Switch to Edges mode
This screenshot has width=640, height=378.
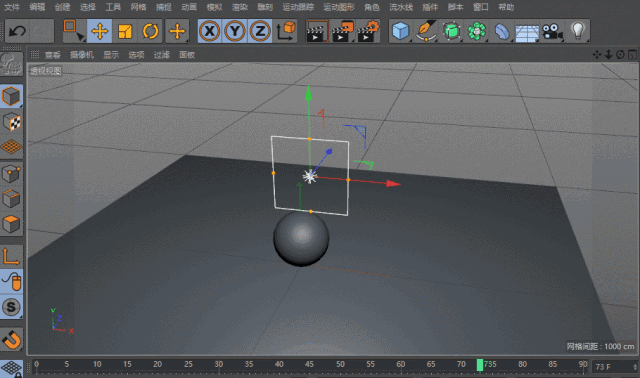click(11, 199)
